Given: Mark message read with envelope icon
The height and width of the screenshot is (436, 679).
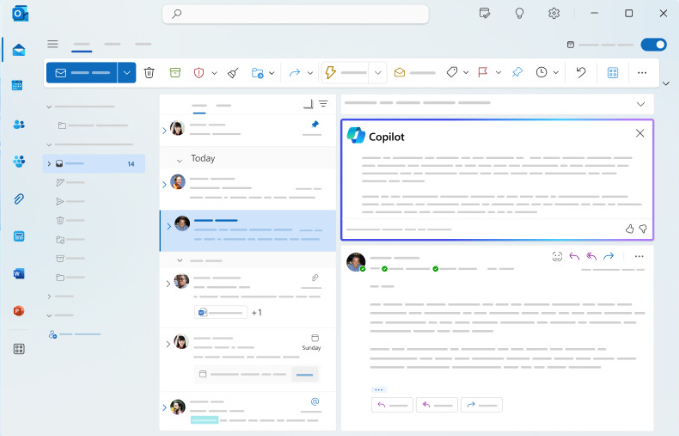Looking at the screenshot, I should [x=399, y=73].
